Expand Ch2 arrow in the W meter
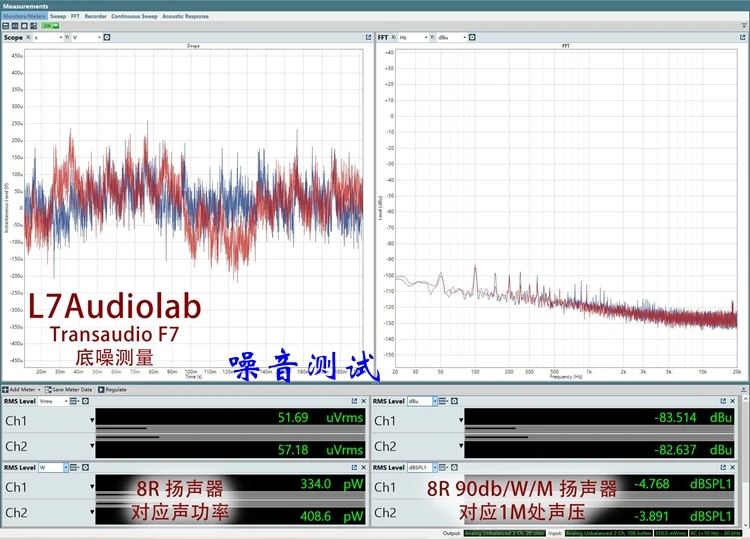The image size is (750, 539). (x=92, y=513)
